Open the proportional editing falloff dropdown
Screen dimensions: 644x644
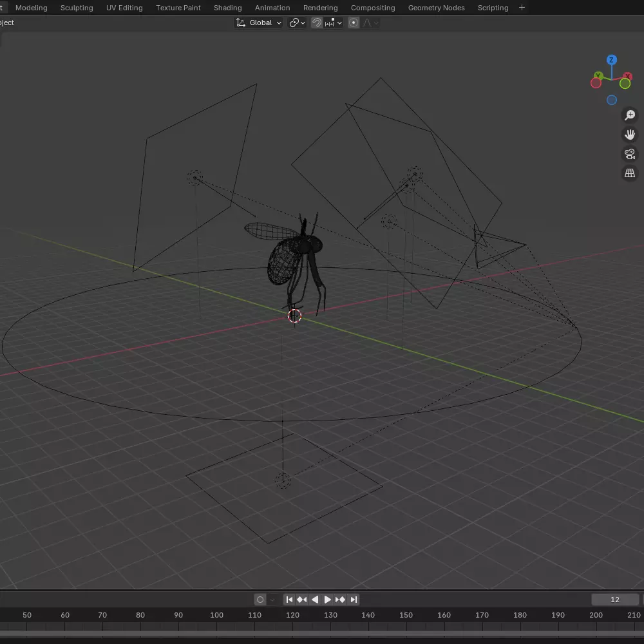370,23
